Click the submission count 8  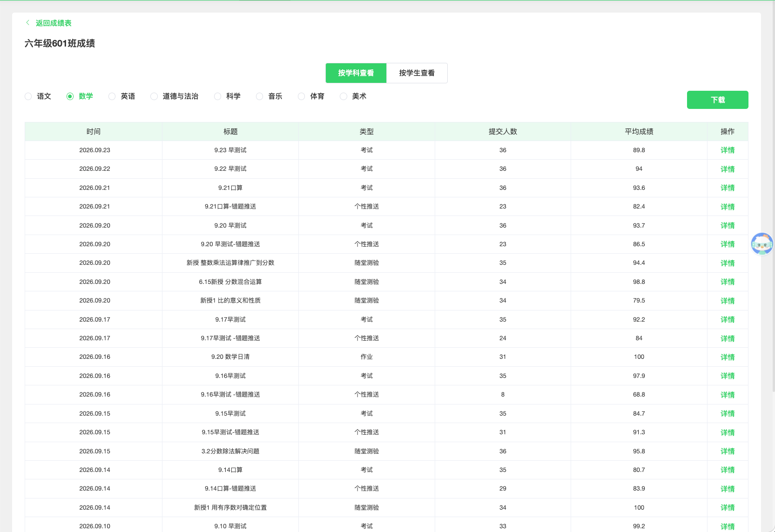[x=503, y=394]
